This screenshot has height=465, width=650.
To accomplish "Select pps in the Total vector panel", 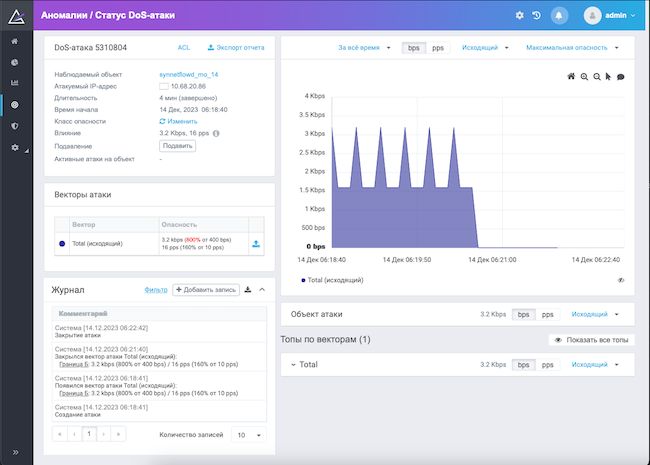I will tap(547, 365).
